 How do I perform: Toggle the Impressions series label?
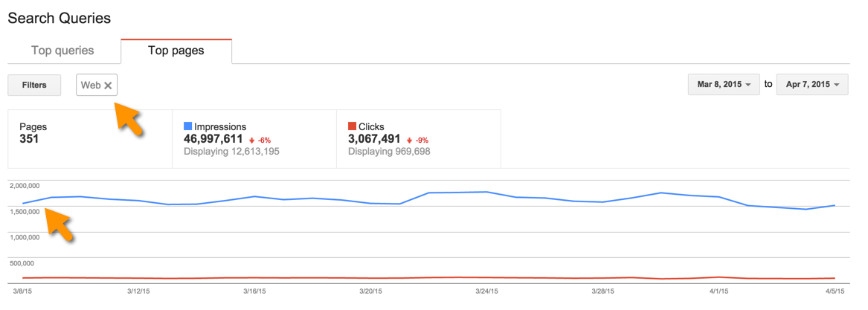click(220, 126)
